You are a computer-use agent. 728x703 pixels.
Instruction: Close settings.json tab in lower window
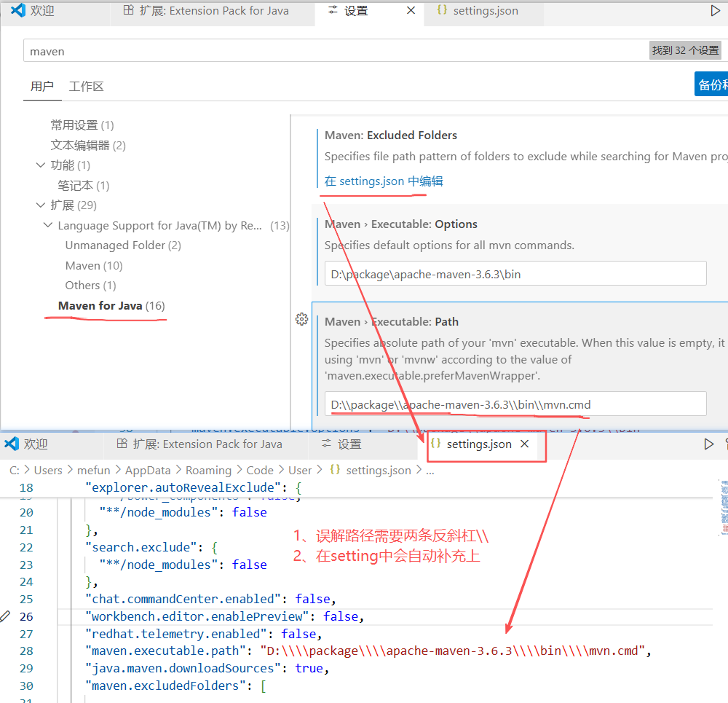pyautogui.click(x=525, y=444)
